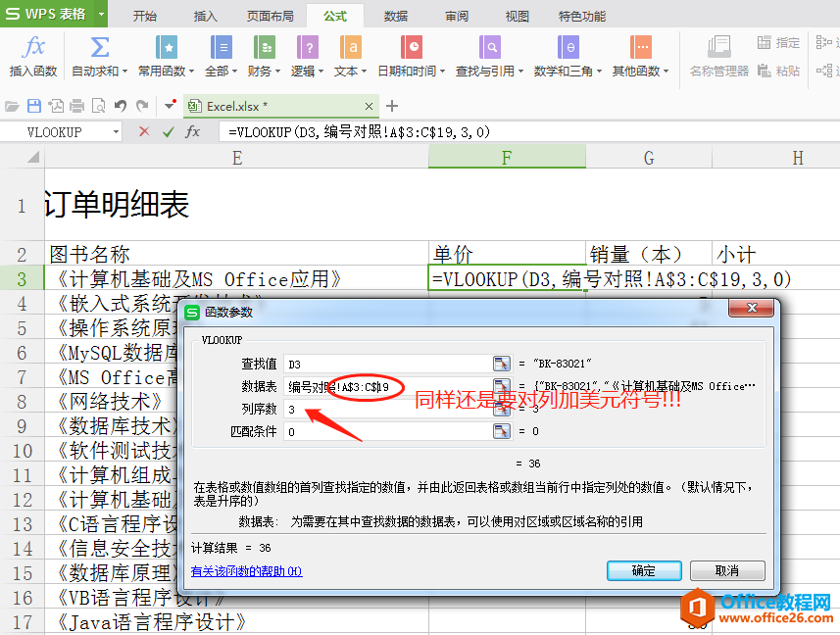Click the open folder toolbar icon
Image resolution: width=840 pixels, height=635 pixels.
(12, 106)
